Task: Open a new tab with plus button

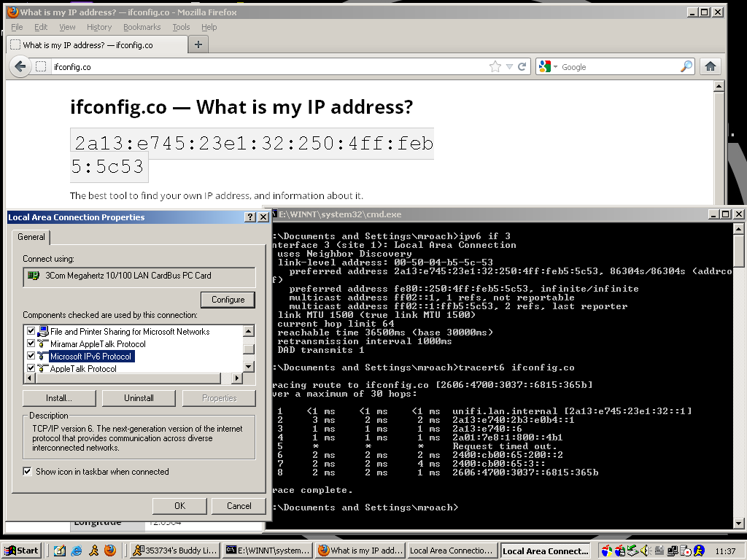Action: pos(198,44)
